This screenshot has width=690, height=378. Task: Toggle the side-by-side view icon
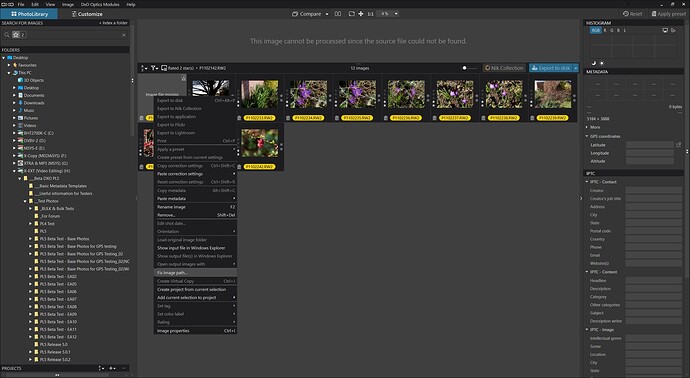tap(338, 14)
